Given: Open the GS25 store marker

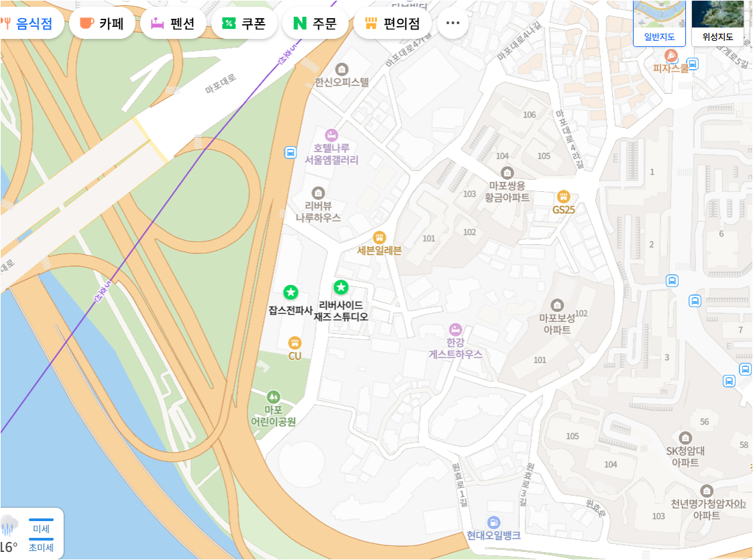Looking at the screenshot, I should 563,197.
